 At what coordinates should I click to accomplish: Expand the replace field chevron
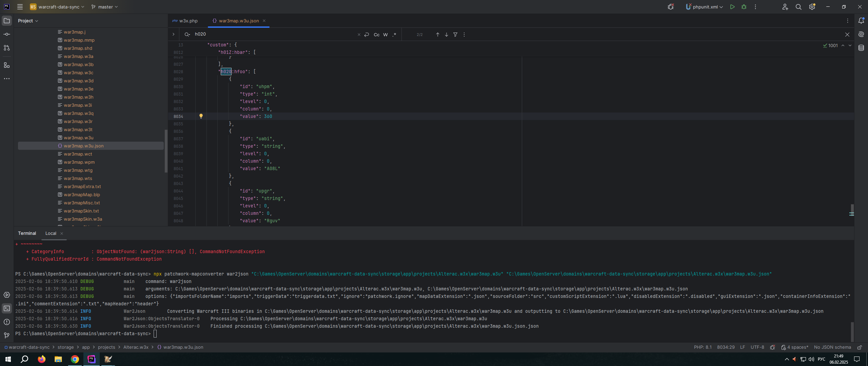click(x=173, y=34)
